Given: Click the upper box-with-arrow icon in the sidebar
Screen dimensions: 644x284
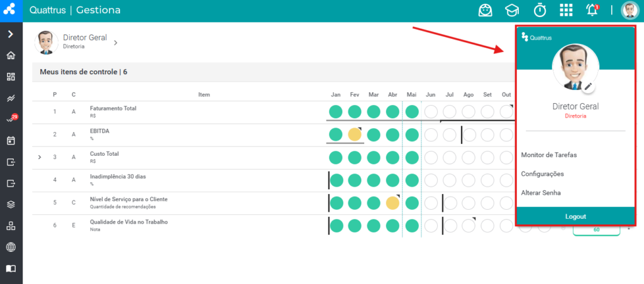Looking at the screenshot, I should tap(11, 162).
